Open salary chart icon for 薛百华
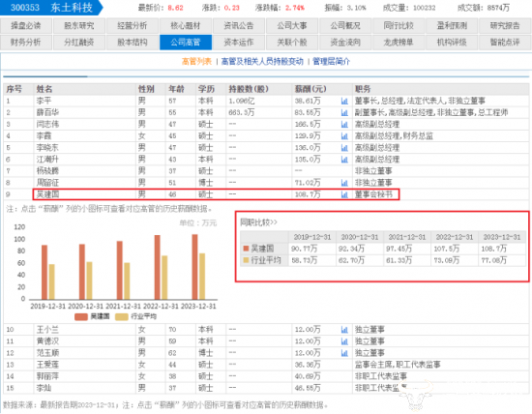Viewport: 532px width, 414px height. [x=344, y=112]
